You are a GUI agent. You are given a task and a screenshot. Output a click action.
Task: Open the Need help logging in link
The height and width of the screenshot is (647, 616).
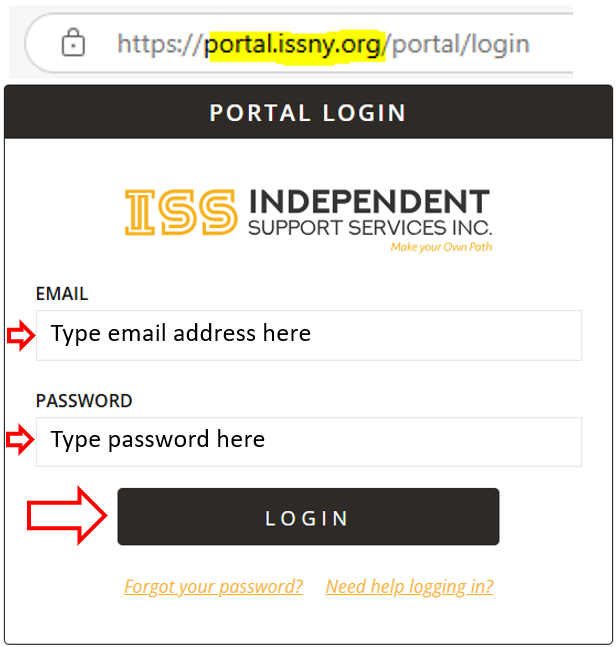409,586
